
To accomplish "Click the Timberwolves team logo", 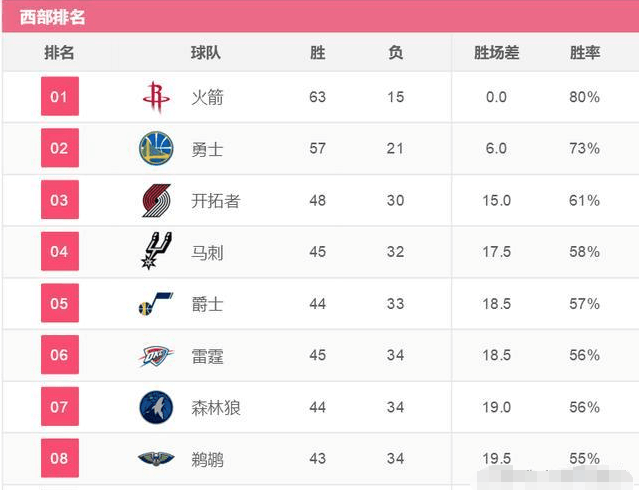I will pos(156,407).
